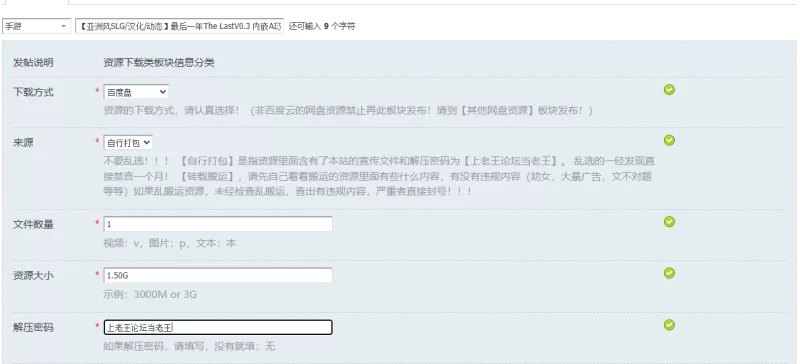Open the 手游 category dropdown

37,26
